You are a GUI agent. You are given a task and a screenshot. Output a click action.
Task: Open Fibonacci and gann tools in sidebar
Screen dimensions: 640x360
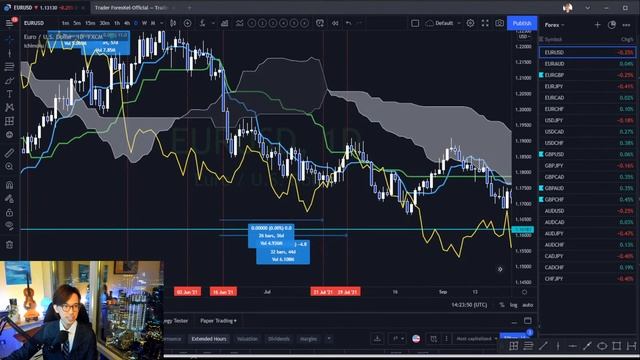9,67
